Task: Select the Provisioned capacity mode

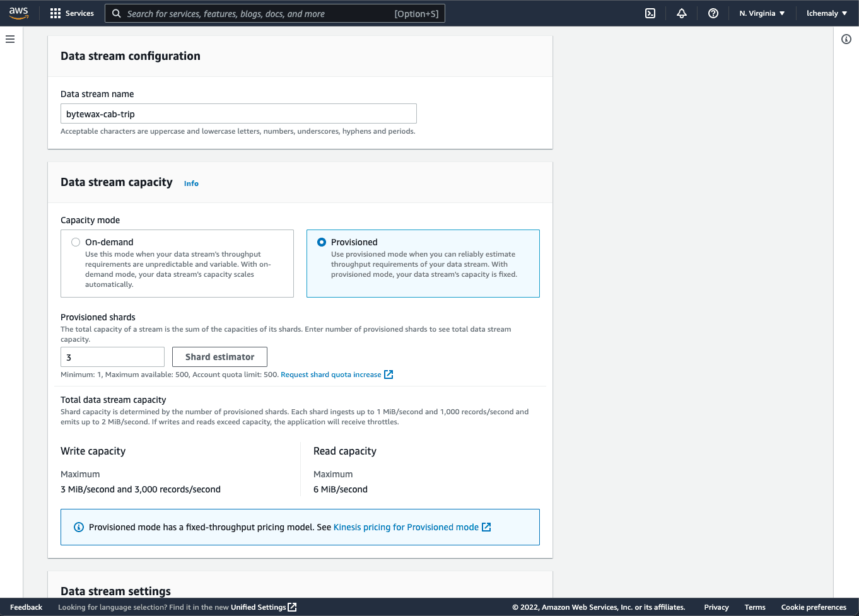Action: [322, 242]
